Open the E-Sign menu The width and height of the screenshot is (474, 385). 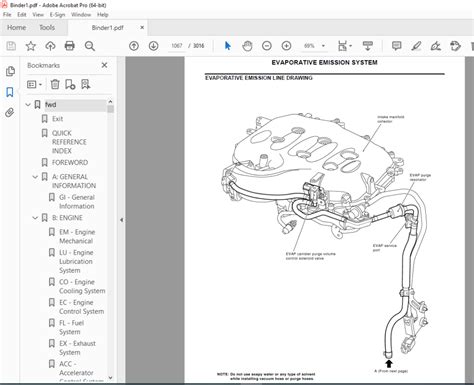pyautogui.click(x=57, y=15)
